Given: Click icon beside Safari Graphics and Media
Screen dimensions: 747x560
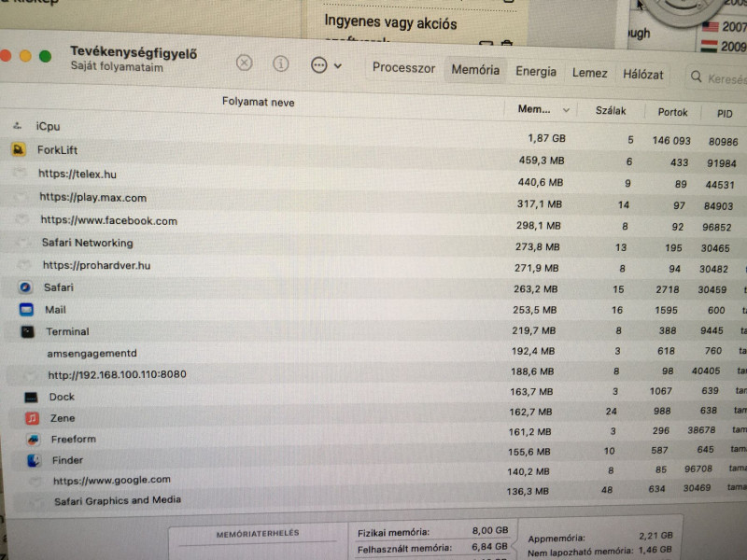Looking at the screenshot, I should (35, 501).
